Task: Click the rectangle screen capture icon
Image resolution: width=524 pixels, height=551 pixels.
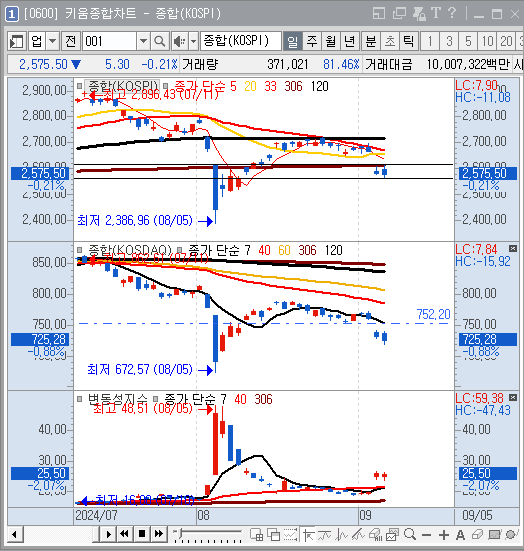Action: (494, 535)
